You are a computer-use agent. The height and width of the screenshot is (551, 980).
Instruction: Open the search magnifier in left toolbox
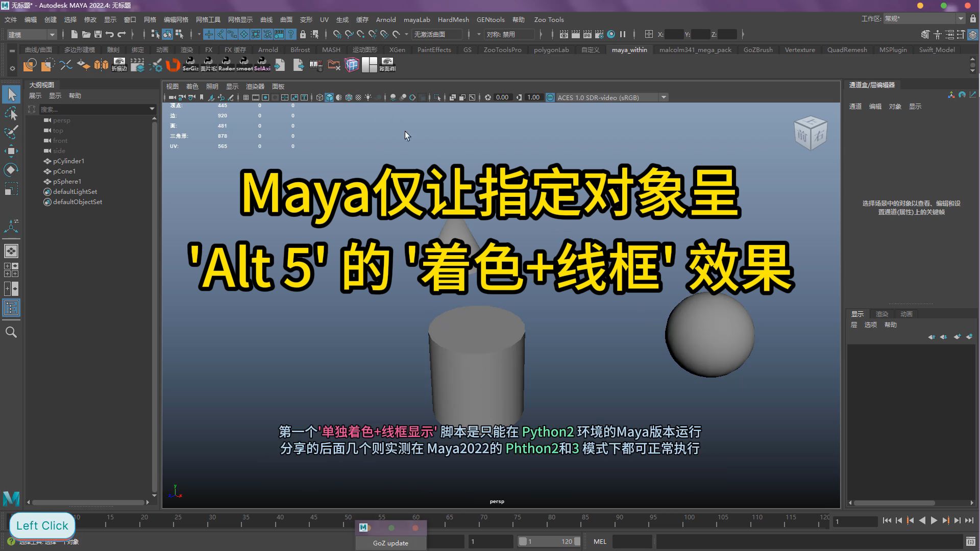click(11, 333)
